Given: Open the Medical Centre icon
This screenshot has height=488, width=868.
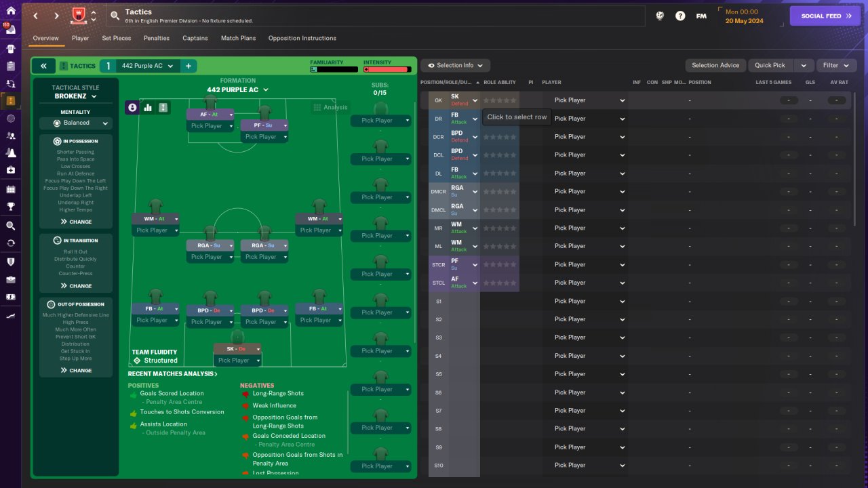Looking at the screenshot, I should (x=10, y=169).
